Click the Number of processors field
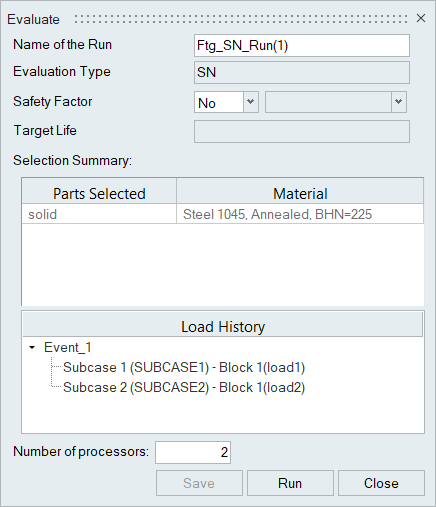 [193, 452]
